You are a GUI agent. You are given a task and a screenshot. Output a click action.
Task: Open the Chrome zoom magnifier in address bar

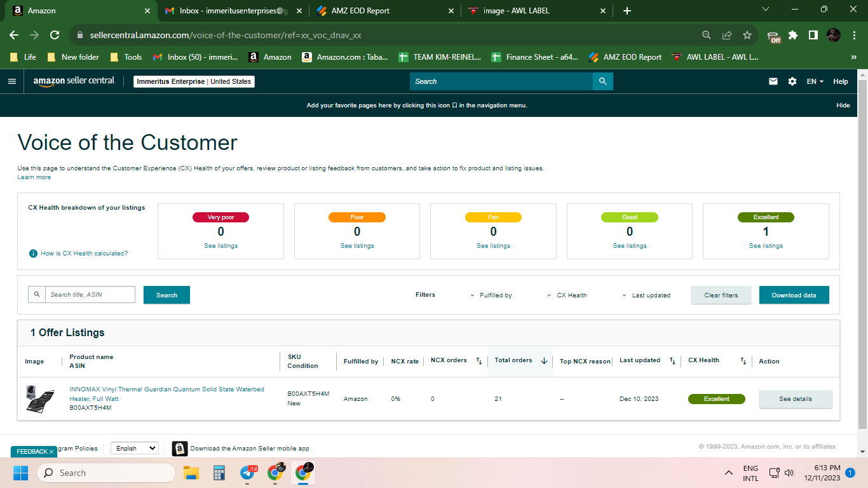click(x=707, y=36)
